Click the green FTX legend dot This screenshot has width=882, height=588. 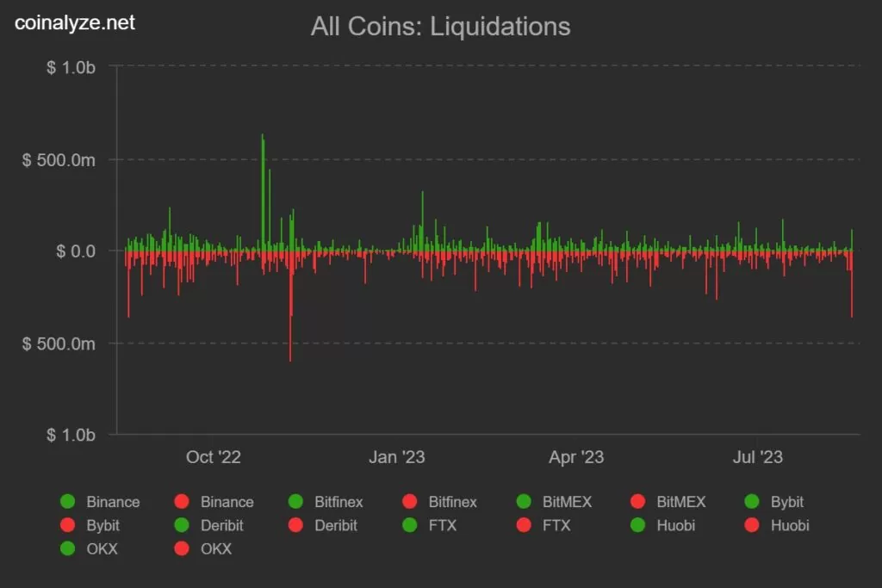click(410, 525)
